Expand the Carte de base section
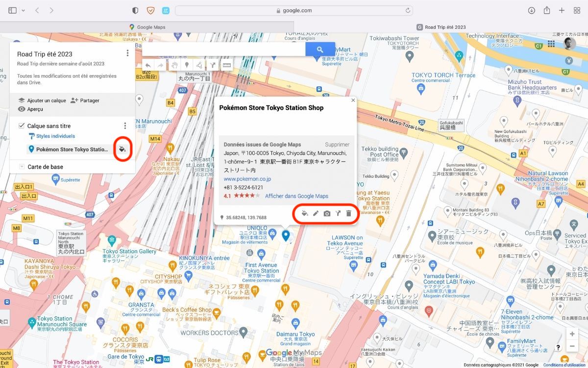Viewport: 588px width, 368px height. (22, 167)
